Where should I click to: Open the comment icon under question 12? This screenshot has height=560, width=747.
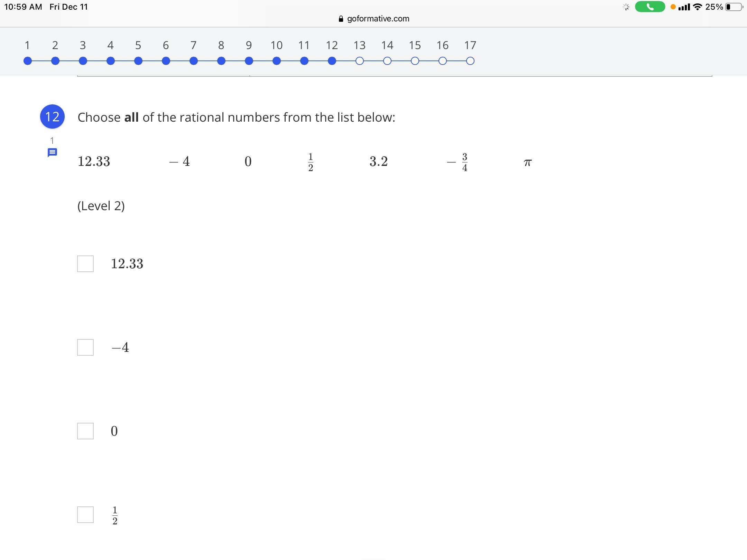click(x=52, y=152)
